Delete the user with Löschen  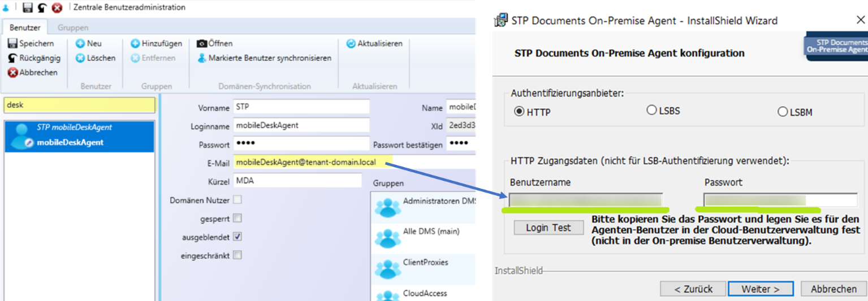click(96, 58)
